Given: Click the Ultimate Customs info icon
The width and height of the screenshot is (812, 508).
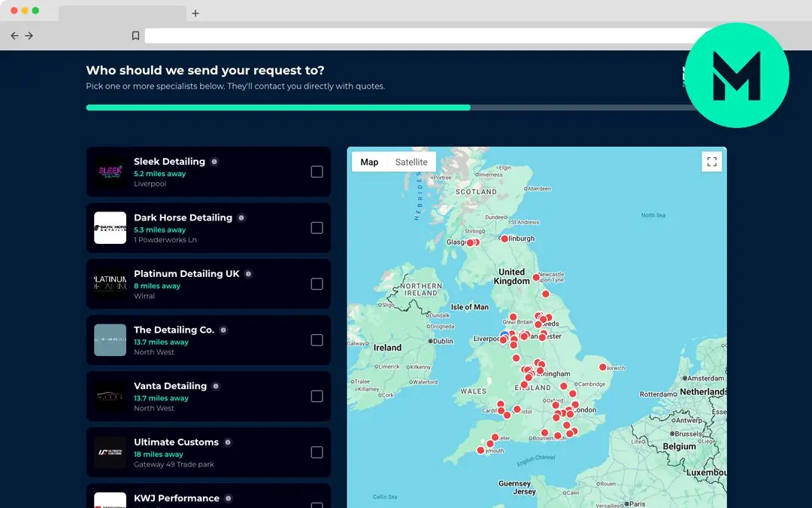Looking at the screenshot, I should pyautogui.click(x=228, y=442).
